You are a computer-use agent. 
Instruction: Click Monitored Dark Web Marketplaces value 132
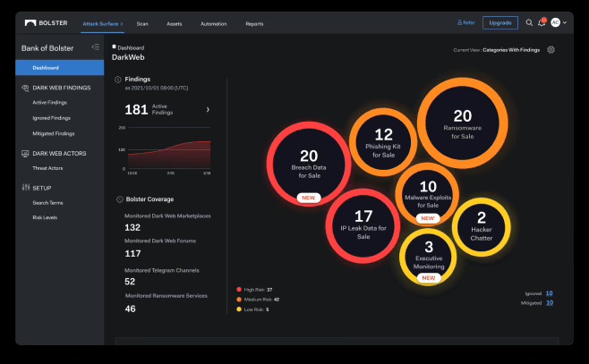(x=132, y=227)
